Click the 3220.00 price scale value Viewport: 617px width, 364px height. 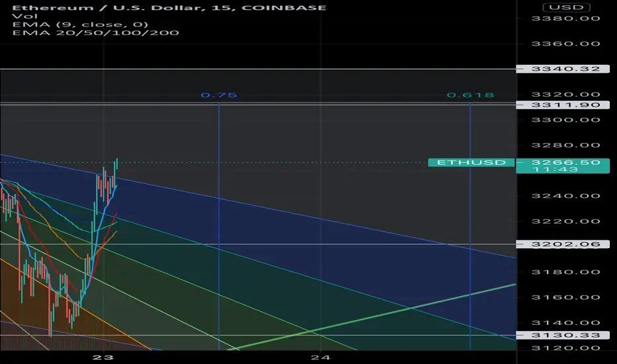[x=565, y=221]
